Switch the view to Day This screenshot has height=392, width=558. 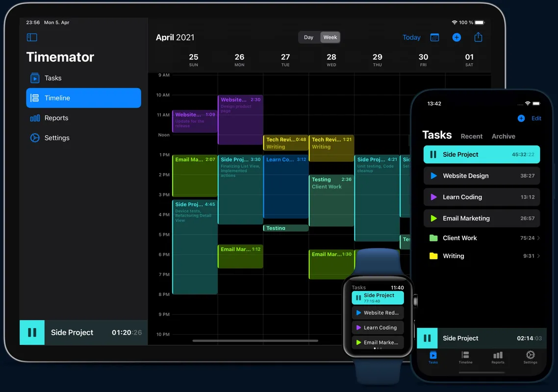pos(309,37)
